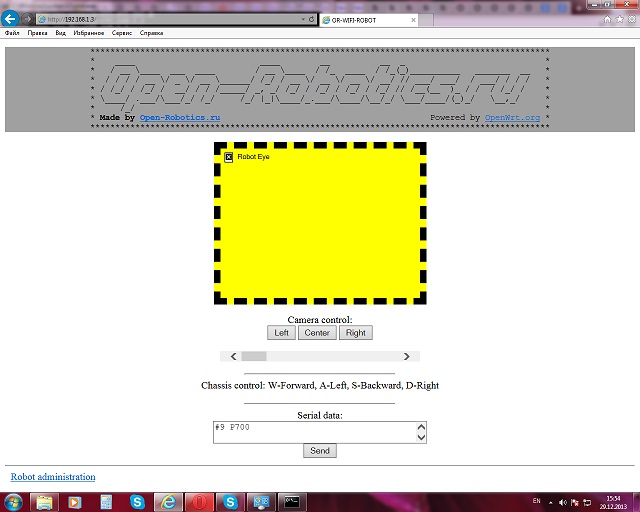
Task: Click the Skype icon next to Opera
Action: [230, 502]
